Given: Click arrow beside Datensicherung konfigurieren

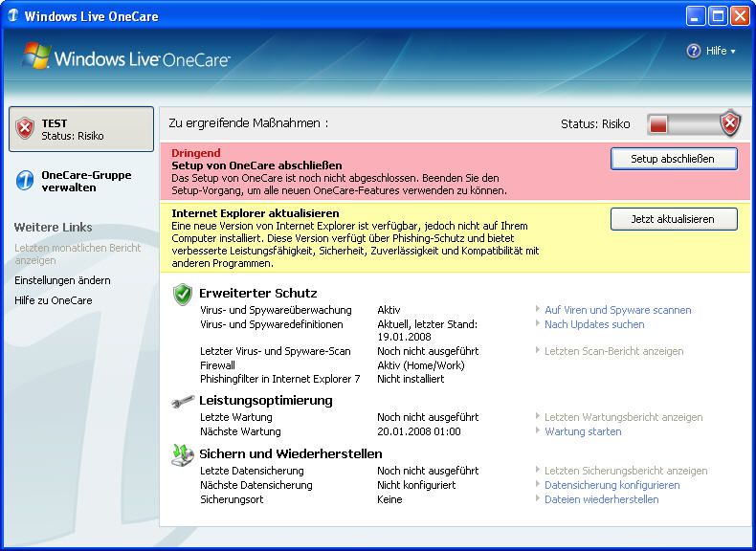Looking at the screenshot, I should click(538, 484).
